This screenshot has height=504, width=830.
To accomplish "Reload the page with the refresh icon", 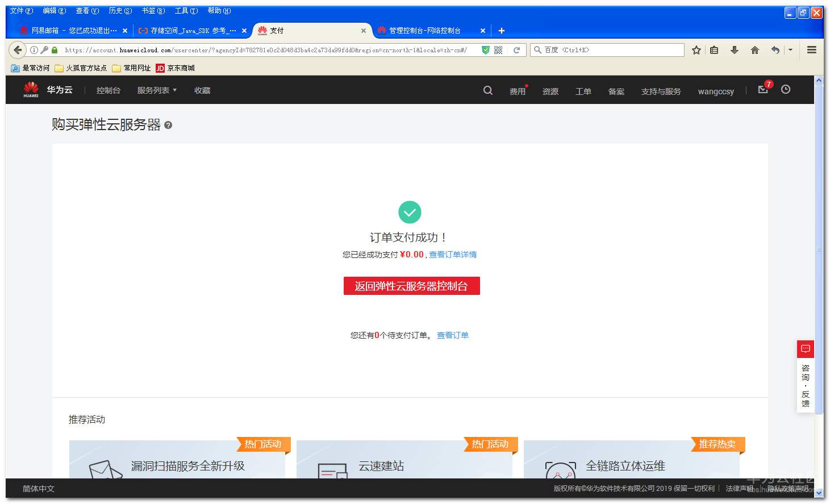I will [x=516, y=50].
